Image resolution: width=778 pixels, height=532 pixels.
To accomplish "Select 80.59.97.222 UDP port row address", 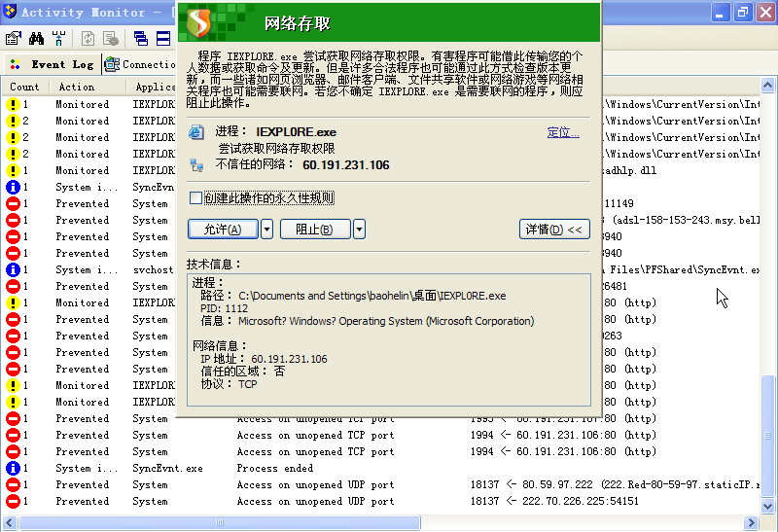I will tap(615, 485).
